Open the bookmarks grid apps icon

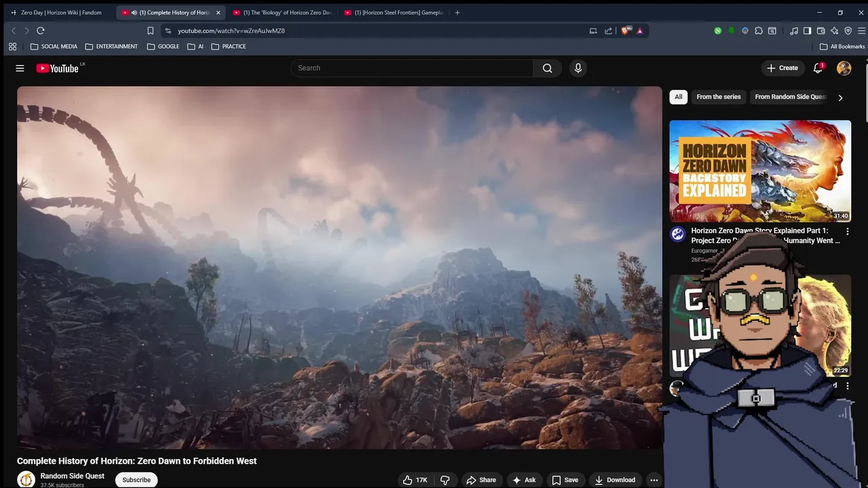(12, 47)
